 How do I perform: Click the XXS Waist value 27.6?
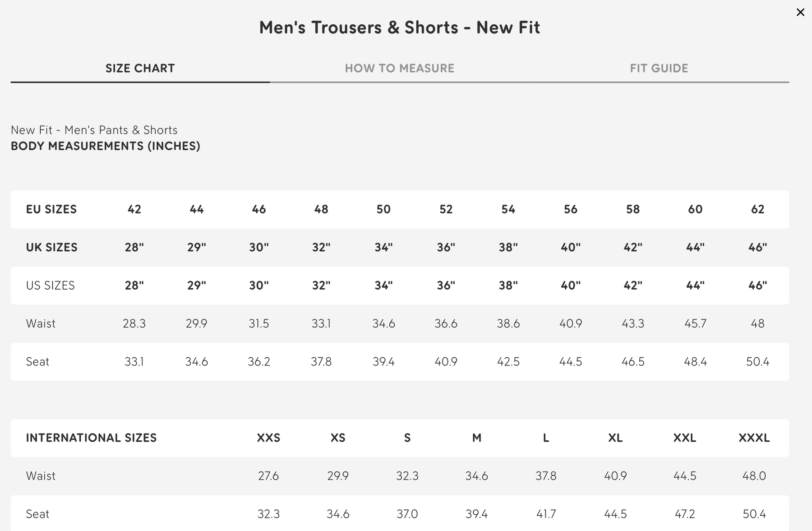(268, 476)
